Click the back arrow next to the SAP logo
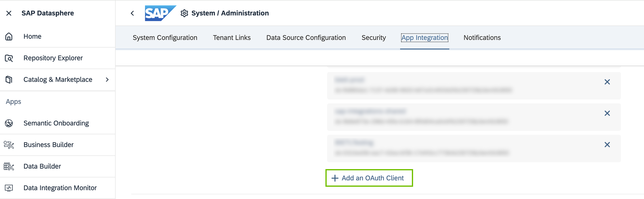The image size is (644, 199). coord(132,13)
